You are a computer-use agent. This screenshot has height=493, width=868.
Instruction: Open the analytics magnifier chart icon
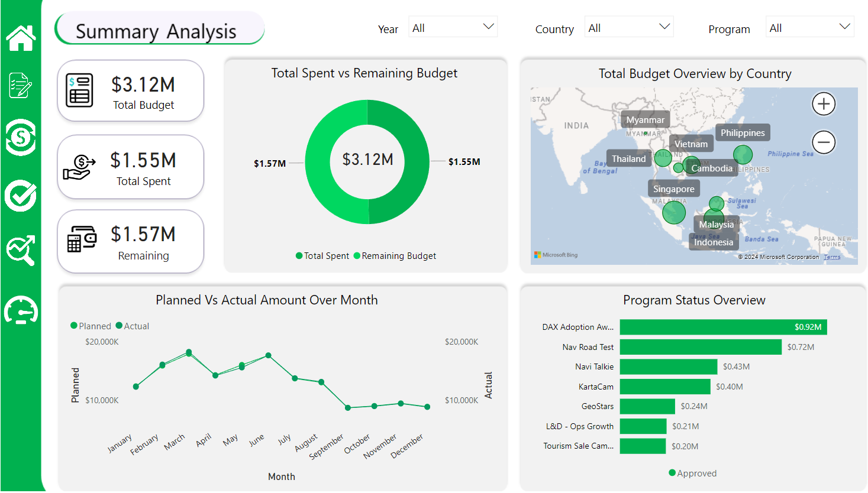tap(21, 251)
